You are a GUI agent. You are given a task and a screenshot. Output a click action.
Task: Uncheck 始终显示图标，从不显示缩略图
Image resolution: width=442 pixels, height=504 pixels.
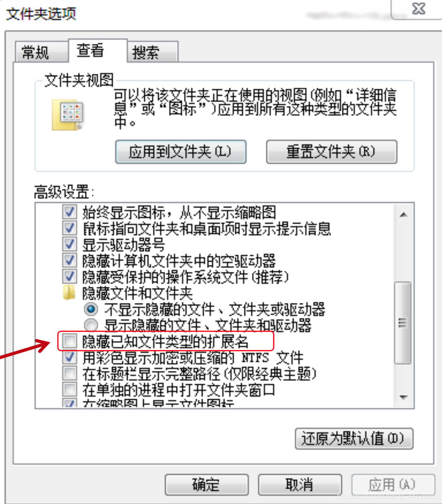[x=70, y=212]
